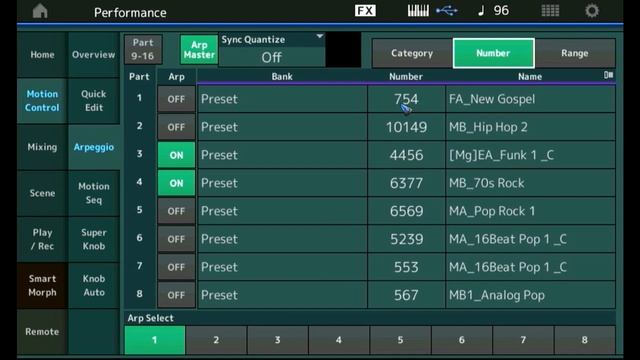The height and width of the screenshot is (360, 640).
Task: Open the Utility gear icon
Action: 592,11
